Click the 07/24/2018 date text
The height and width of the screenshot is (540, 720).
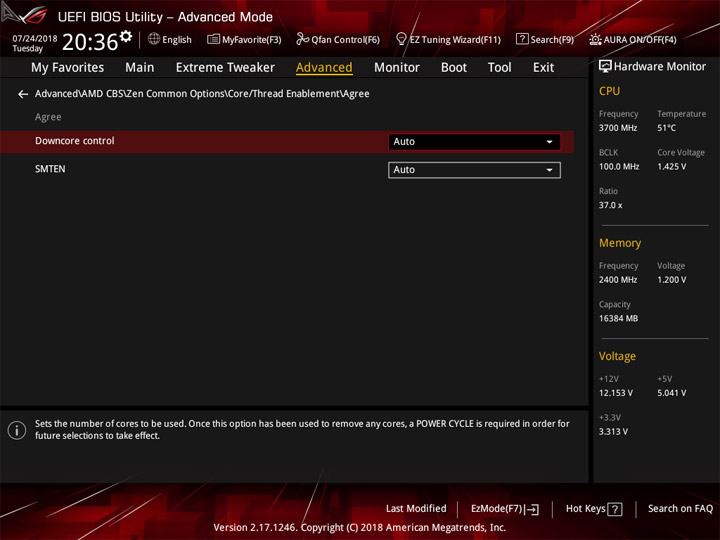[x=35, y=39]
